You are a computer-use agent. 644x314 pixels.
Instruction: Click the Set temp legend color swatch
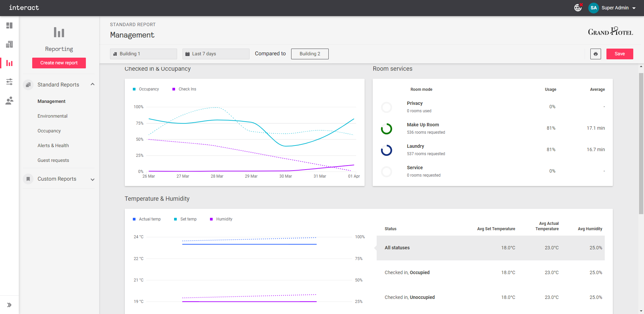(175, 219)
